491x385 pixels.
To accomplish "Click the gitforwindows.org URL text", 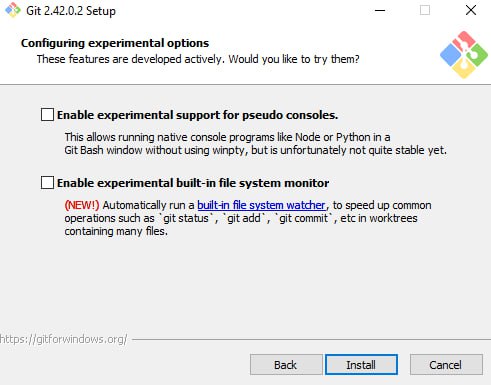I will click(63, 339).
